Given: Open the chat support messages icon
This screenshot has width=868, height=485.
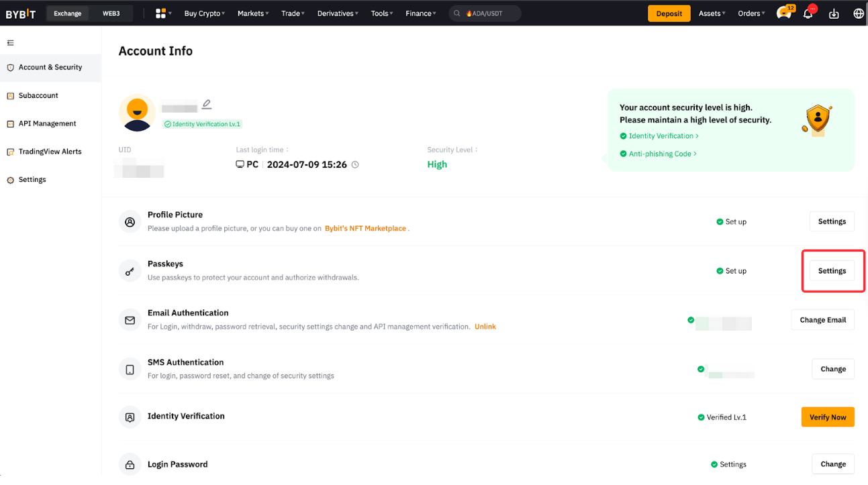Looking at the screenshot, I should pyautogui.click(x=783, y=13).
